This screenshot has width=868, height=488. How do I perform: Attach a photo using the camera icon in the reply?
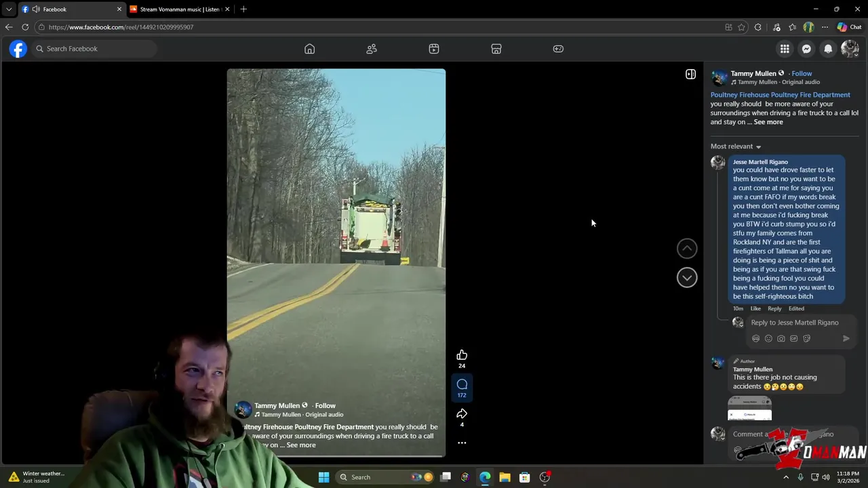781,338
